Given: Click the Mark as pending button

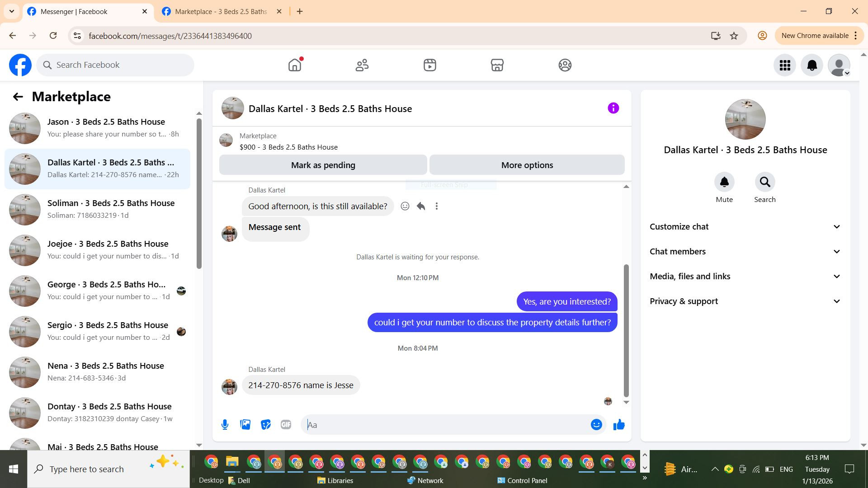Looking at the screenshot, I should 323,165.
